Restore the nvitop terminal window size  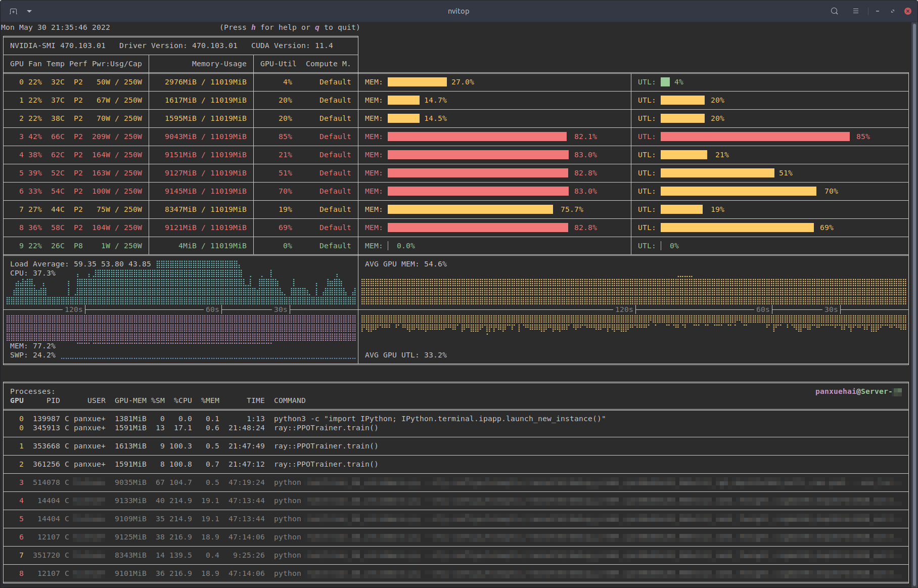point(893,11)
